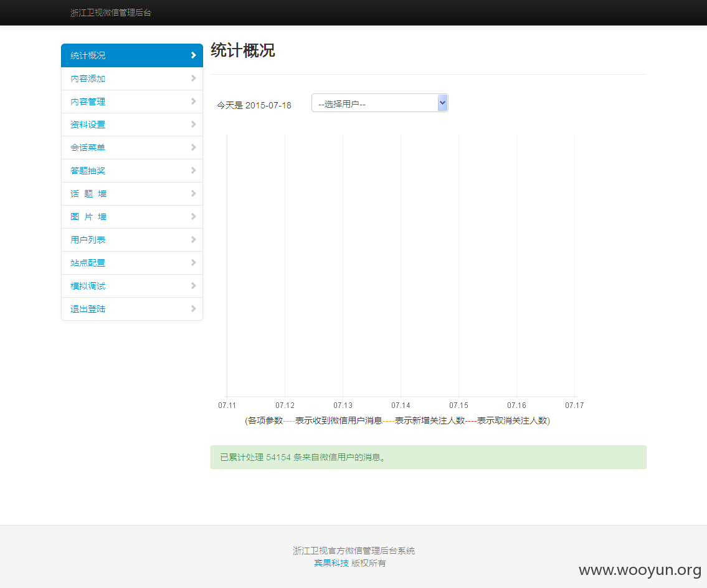Image resolution: width=707 pixels, height=588 pixels.
Task: Click chevron arrow beside 站点配置
Action: point(194,262)
